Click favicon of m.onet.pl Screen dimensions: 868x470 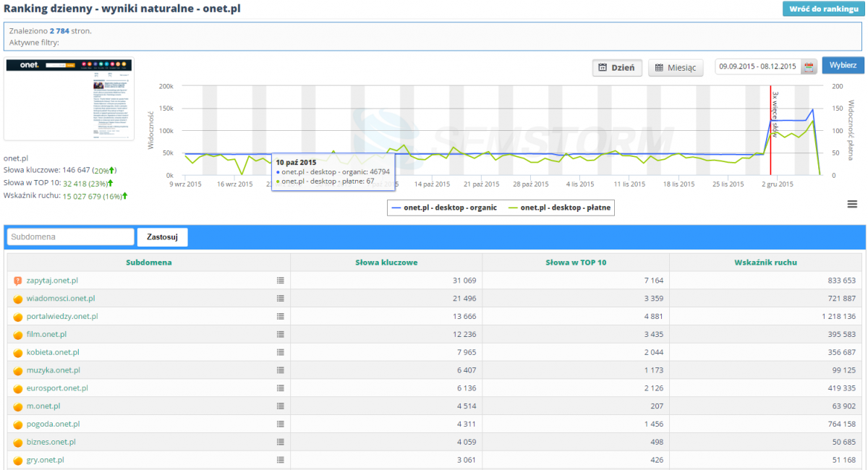click(18, 406)
